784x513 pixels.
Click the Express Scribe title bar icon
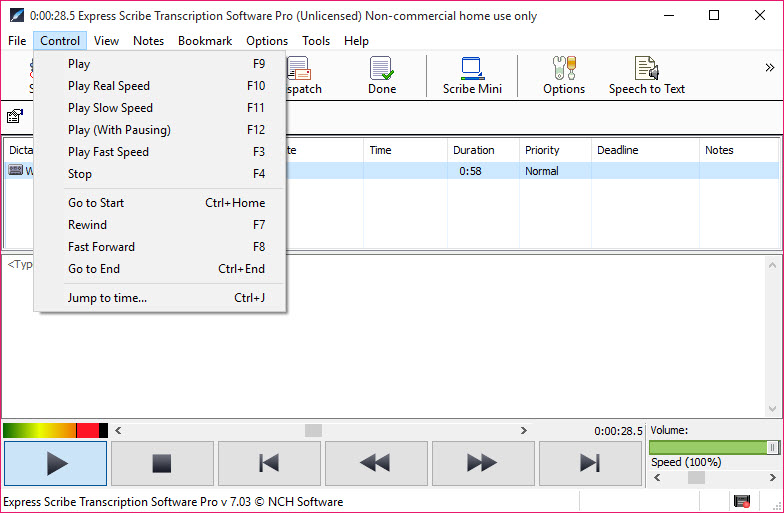(x=17, y=16)
